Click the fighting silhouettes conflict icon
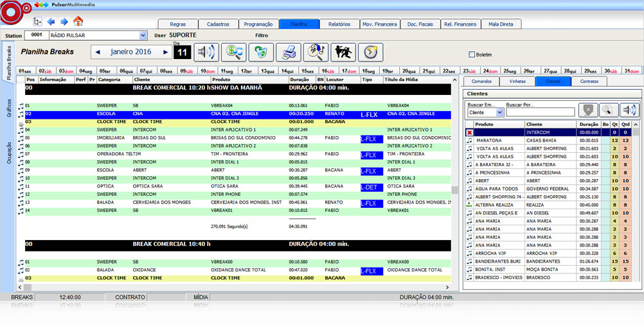 pyautogui.click(x=343, y=53)
